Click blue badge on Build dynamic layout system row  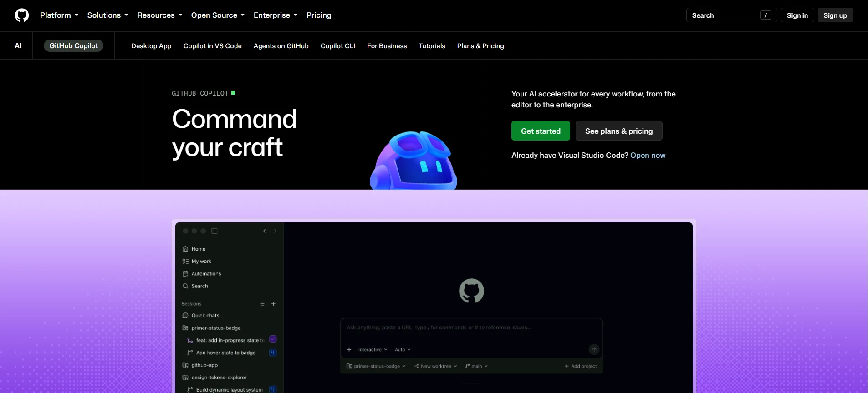point(273,389)
